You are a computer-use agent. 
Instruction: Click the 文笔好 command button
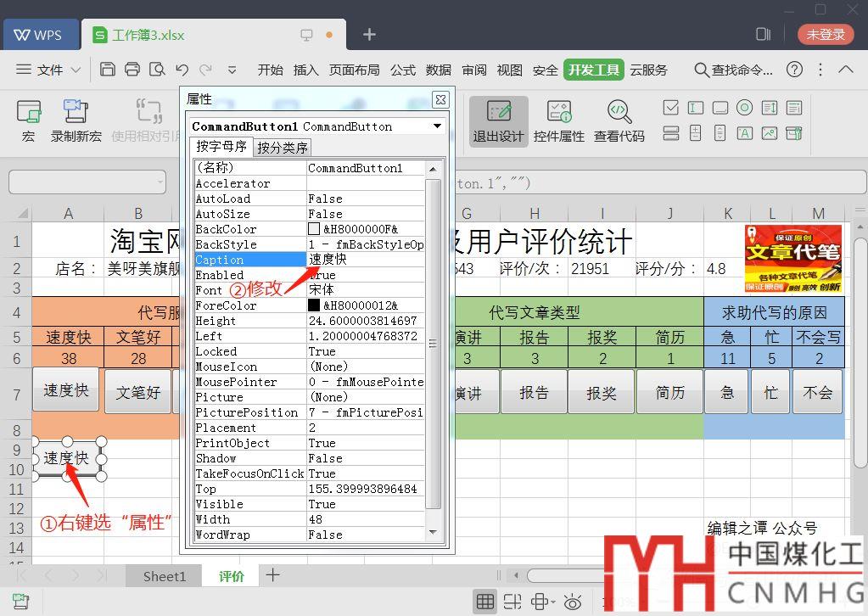[137, 392]
